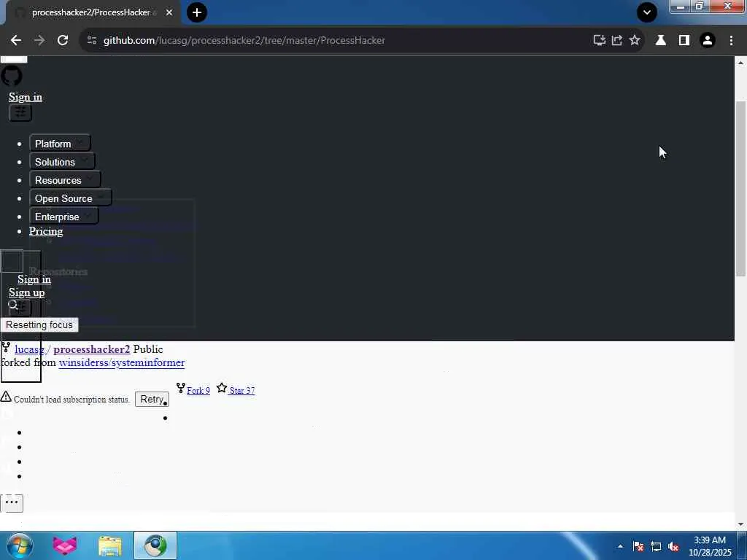The height and width of the screenshot is (560, 747).
Task: Open a new browser tab
Action: pos(197,12)
